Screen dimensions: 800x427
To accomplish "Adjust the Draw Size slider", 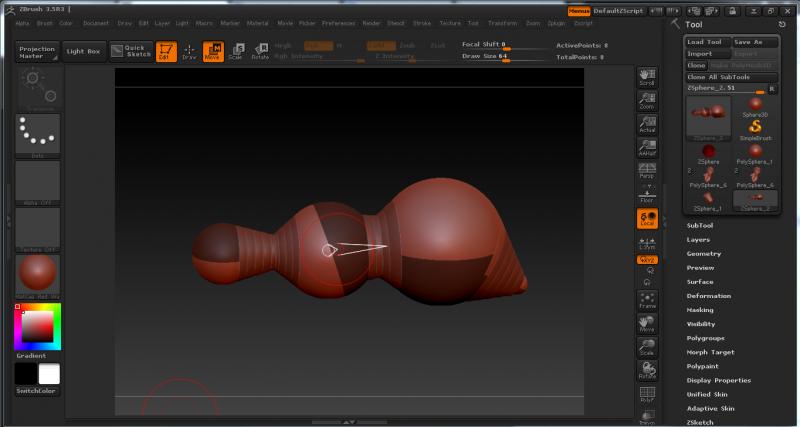I will pyautogui.click(x=500, y=56).
